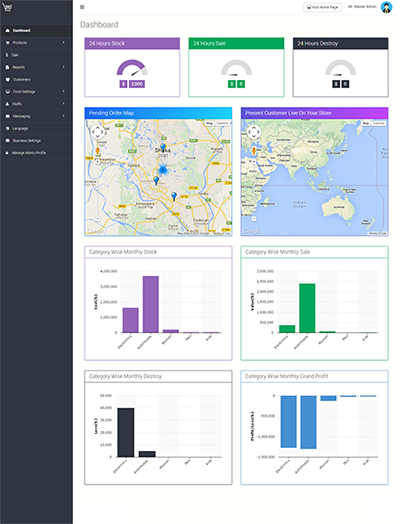Expand the Products submenu arrow
This screenshot has width=400, height=524.
tap(63, 43)
